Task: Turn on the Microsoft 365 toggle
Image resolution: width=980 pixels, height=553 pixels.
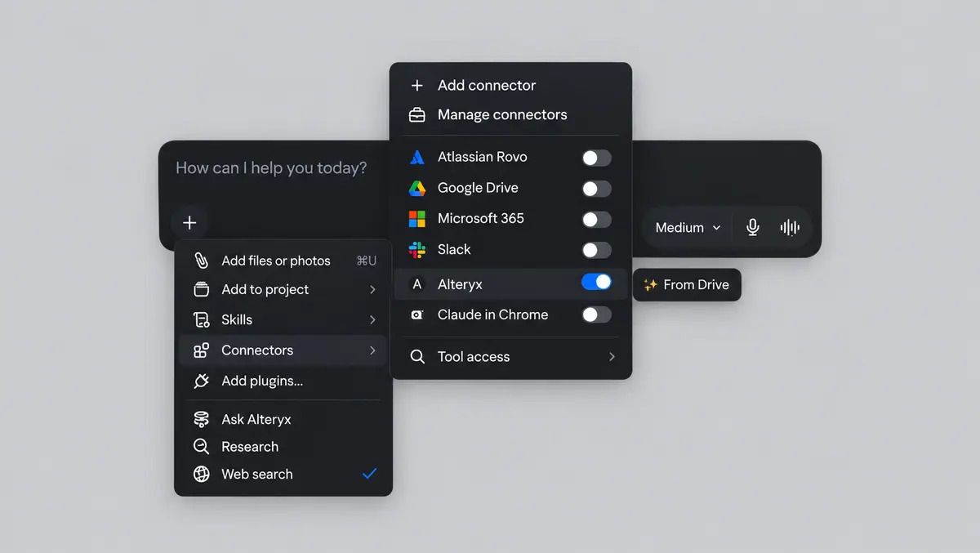Action: (x=596, y=219)
